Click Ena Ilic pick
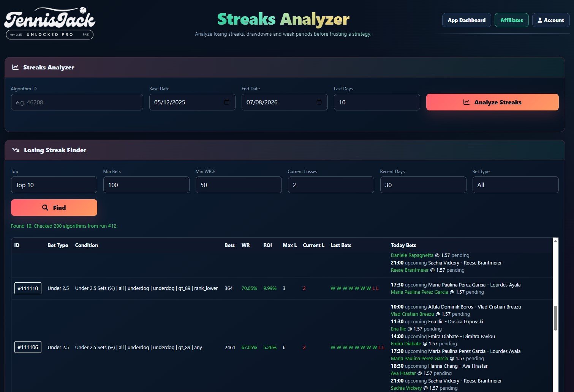574x392 pixels. coord(398,329)
